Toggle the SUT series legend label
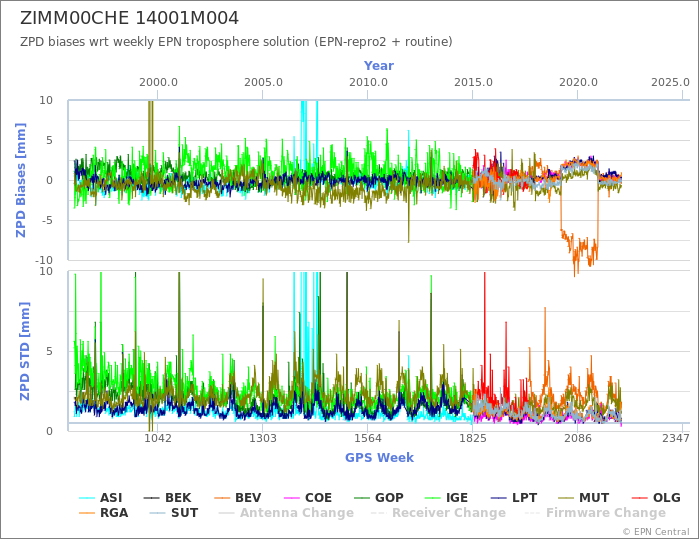Image resolution: width=700 pixels, height=540 pixels. coord(174,513)
